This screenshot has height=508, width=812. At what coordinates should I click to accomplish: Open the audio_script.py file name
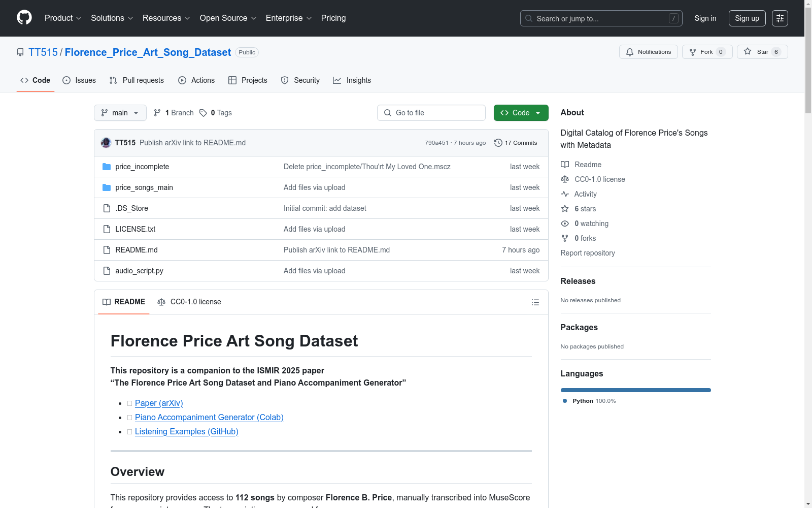(x=139, y=271)
